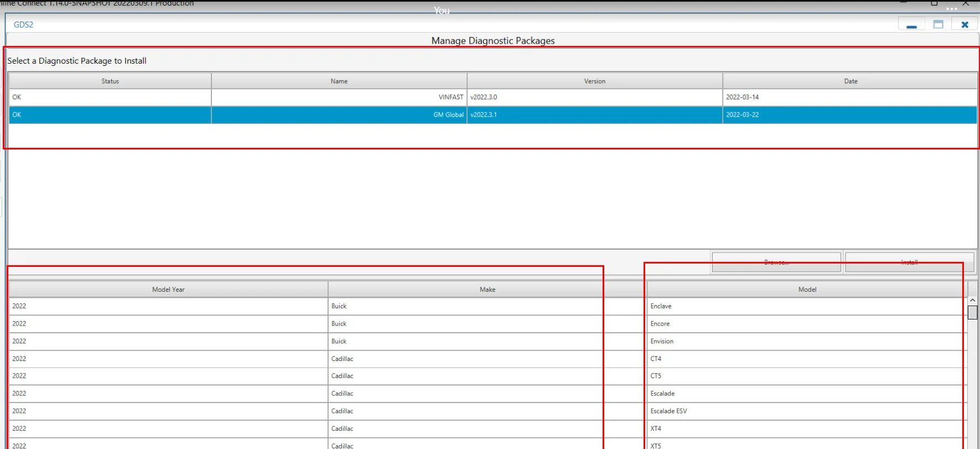Select the GM Global package row

[492, 115]
